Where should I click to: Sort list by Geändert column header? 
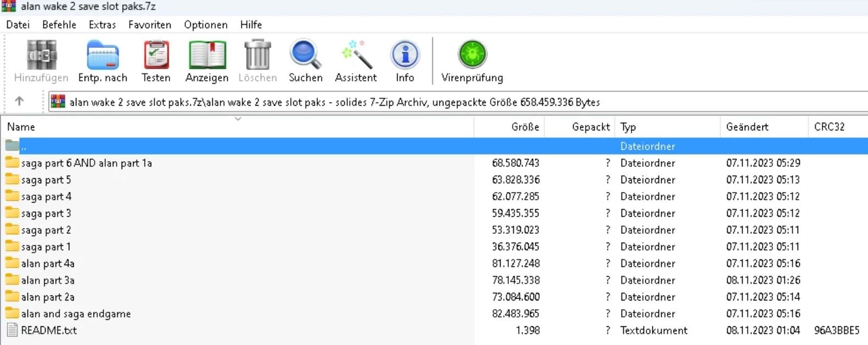click(764, 127)
